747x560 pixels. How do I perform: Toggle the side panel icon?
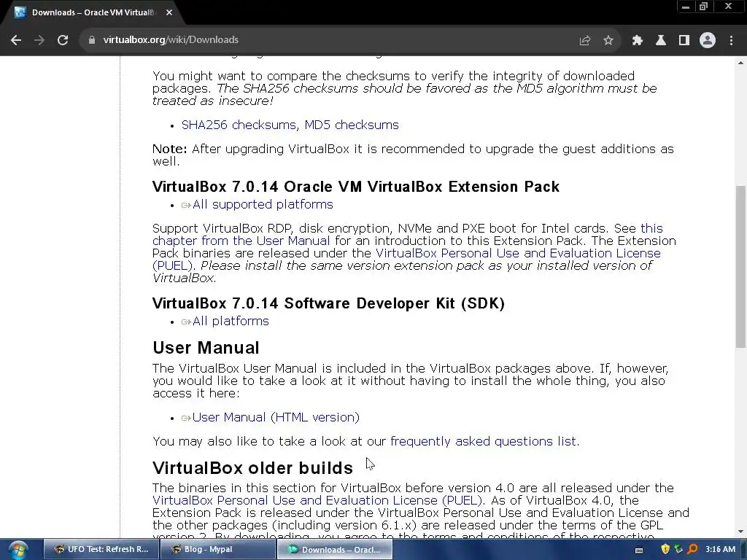pyautogui.click(x=684, y=40)
